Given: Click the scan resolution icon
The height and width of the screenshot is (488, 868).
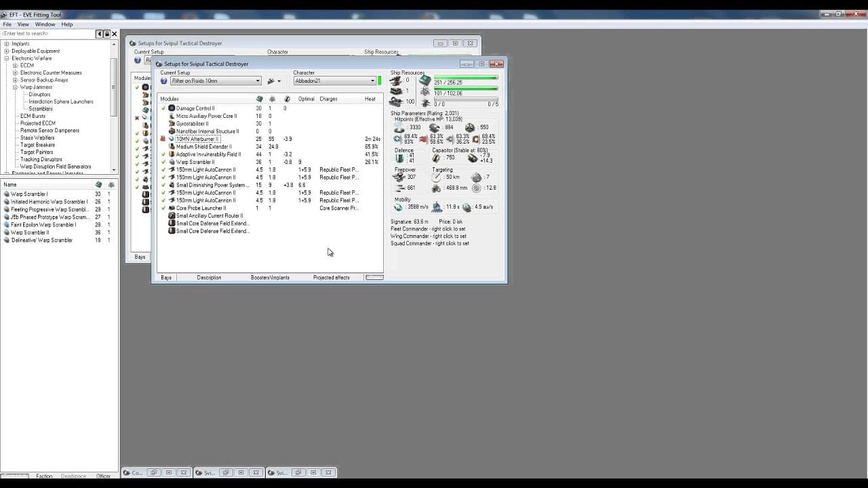Looking at the screenshot, I should point(437,188).
